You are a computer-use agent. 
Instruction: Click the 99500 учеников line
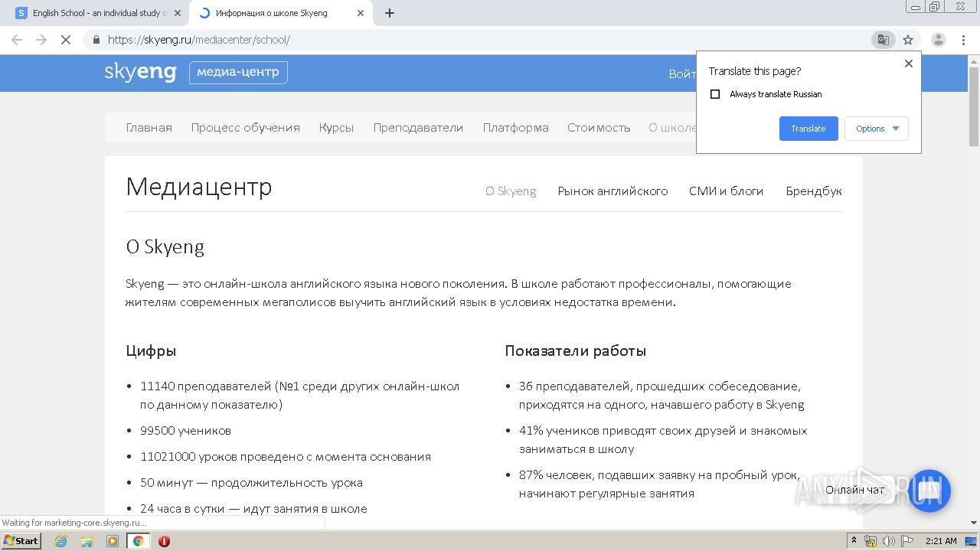pos(185,431)
